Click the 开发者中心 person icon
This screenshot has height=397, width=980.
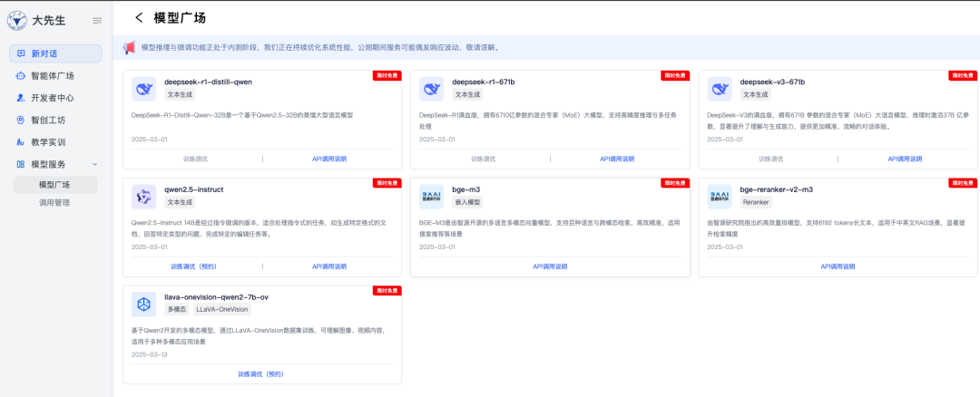coord(21,98)
